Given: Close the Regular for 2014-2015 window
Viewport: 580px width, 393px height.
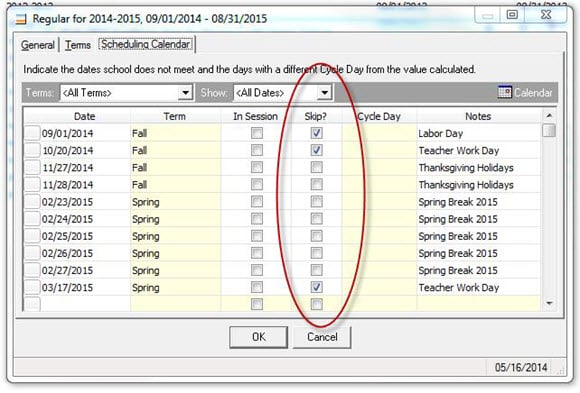Looking at the screenshot, I should (x=546, y=15).
